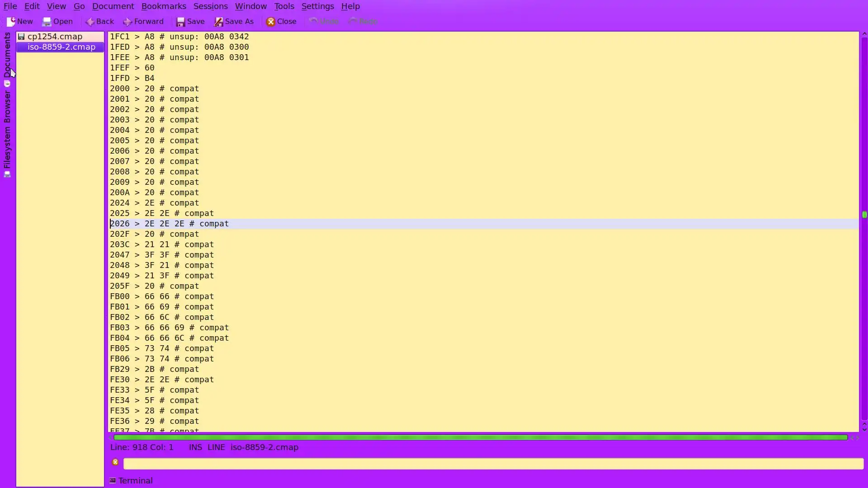Open the Bookmarks menu
868x488 pixels.
pos(164,6)
